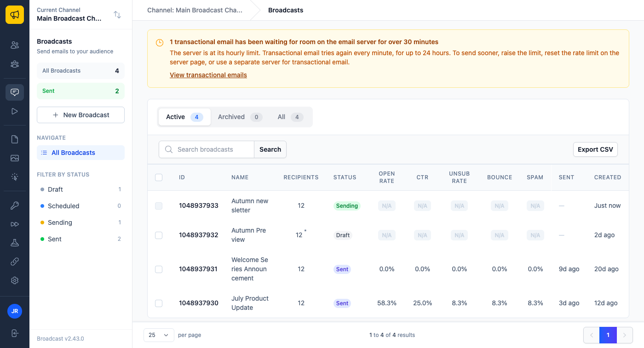Switch to the Active tab

point(184,117)
